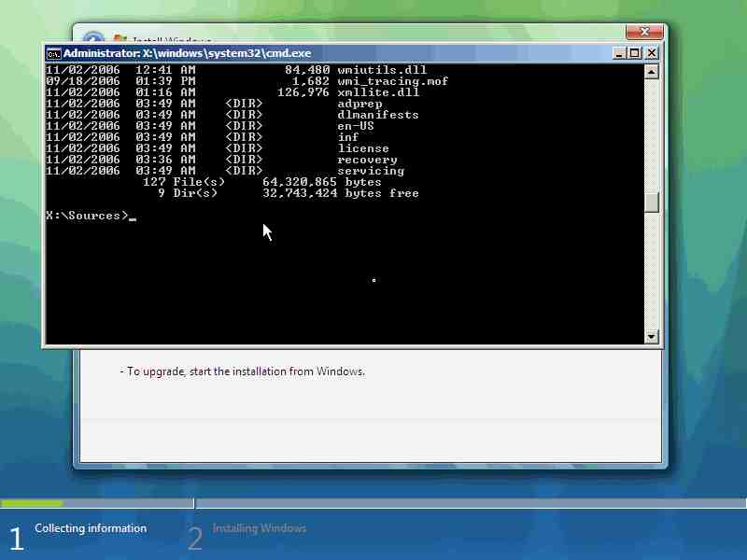The height and width of the screenshot is (560, 747).
Task: Open the cmd.exe system menu icon
Action: click(53, 54)
